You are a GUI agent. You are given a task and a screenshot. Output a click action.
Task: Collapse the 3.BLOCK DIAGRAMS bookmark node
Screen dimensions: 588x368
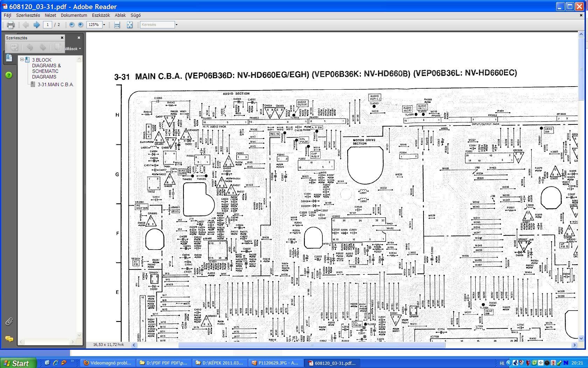(x=22, y=60)
